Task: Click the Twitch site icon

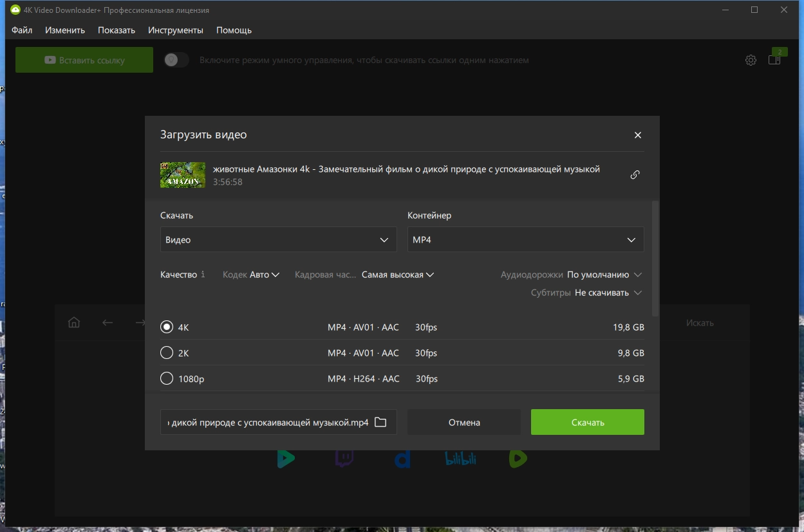Action: click(x=344, y=459)
